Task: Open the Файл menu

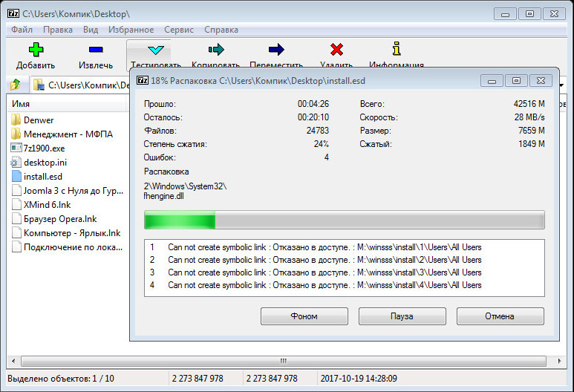Action: (22, 30)
